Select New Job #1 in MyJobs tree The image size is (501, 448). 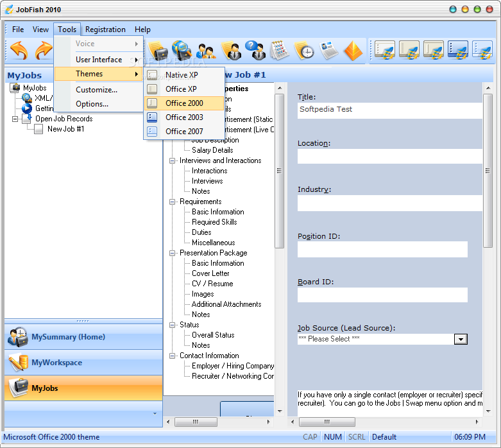[66, 129]
